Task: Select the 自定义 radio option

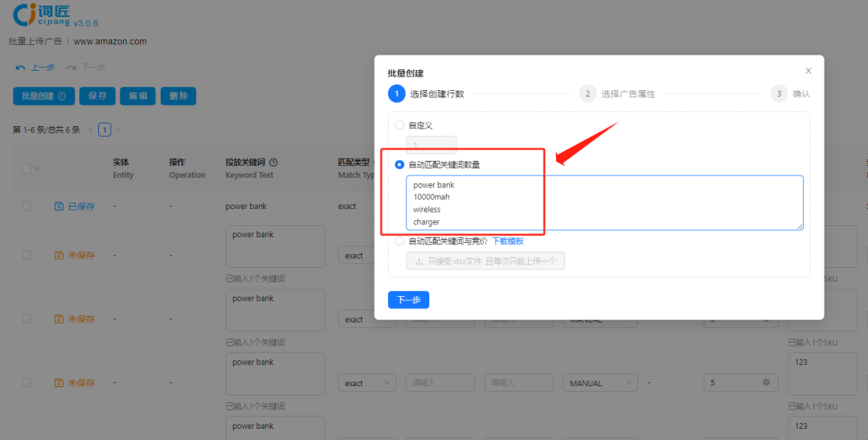Action: (x=399, y=125)
